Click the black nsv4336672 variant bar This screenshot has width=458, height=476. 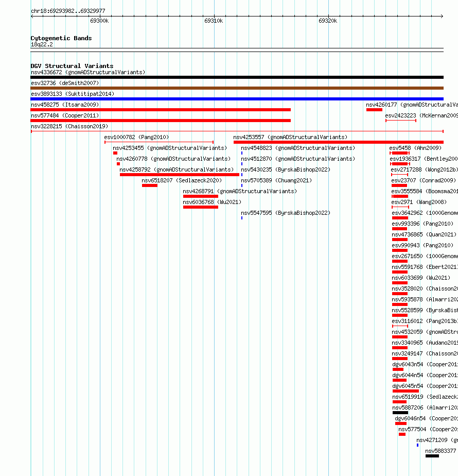pyautogui.click(x=237, y=77)
